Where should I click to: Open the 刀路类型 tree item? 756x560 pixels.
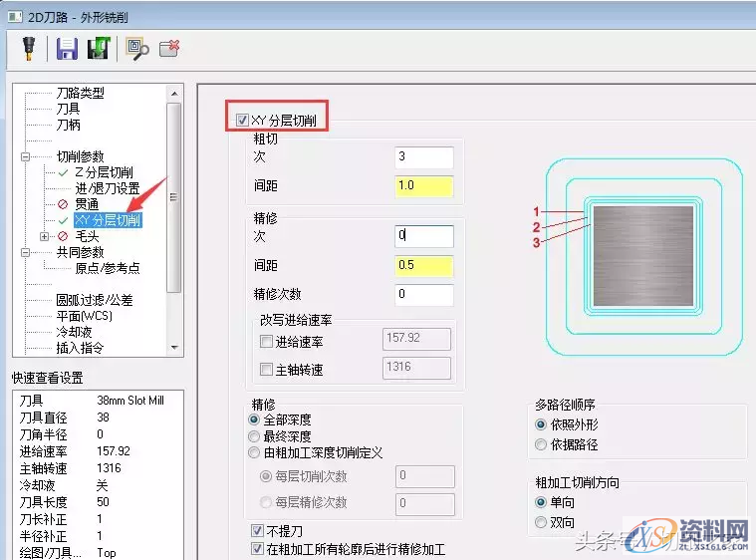click(x=80, y=93)
